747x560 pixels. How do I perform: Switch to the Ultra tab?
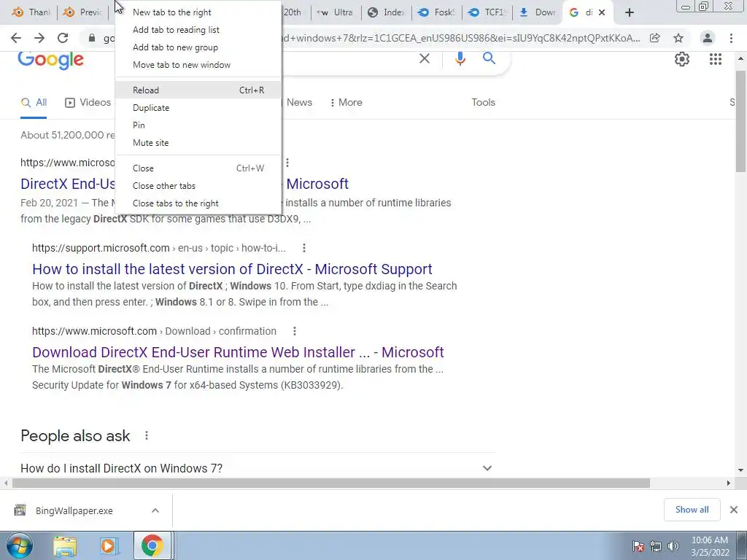(x=336, y=12)
